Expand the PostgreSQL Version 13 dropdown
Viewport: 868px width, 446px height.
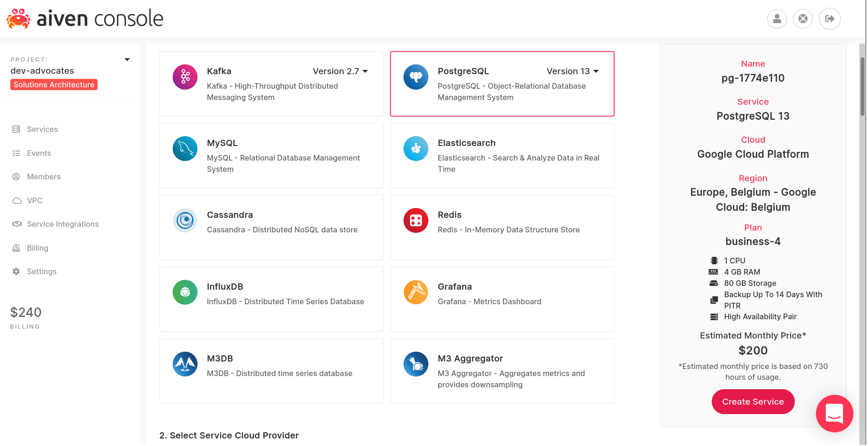pos(572,71)
